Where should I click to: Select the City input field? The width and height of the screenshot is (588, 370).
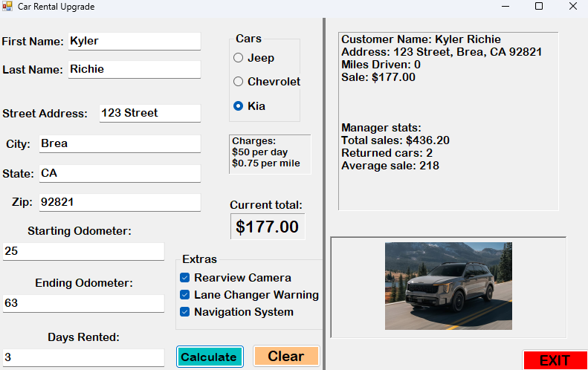pos(119,144)
